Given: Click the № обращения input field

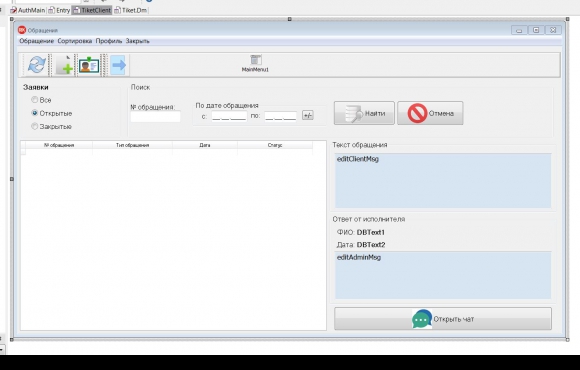Looking at the screenshot, I should click(x=155, y=117).
